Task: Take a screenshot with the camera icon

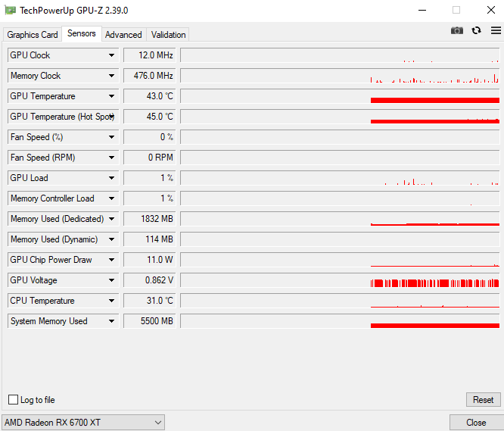Action: [x=457, y=30]
